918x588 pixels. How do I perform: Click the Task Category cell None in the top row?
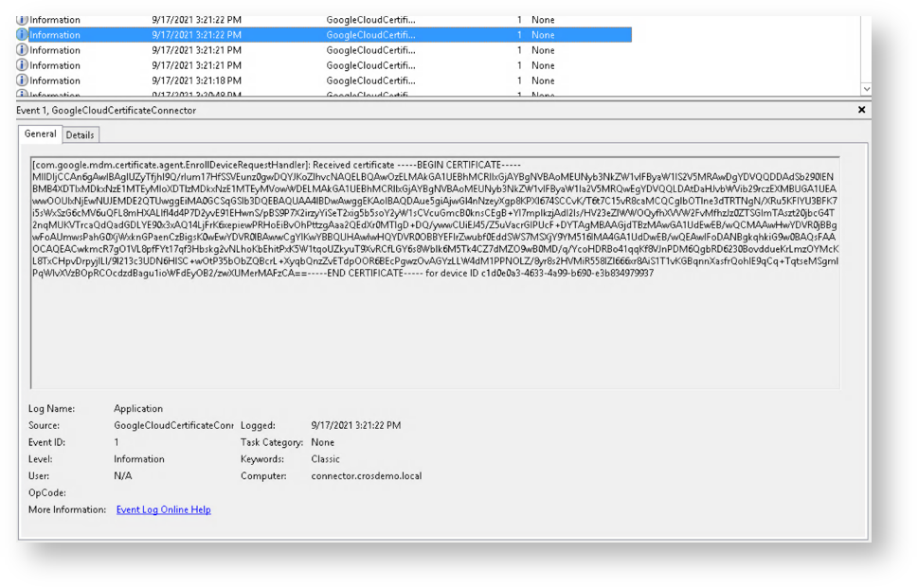click(543, 20)
